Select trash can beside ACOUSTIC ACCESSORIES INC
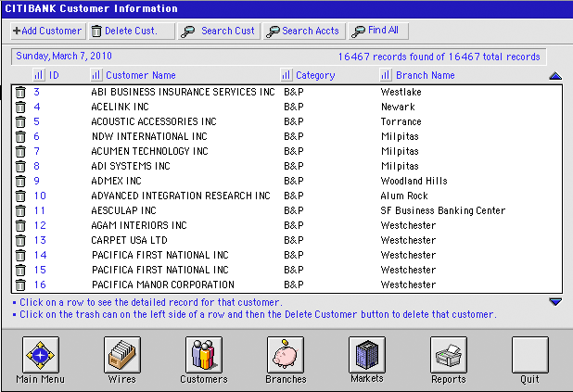 pyautogui.click(x=20, y=121)
